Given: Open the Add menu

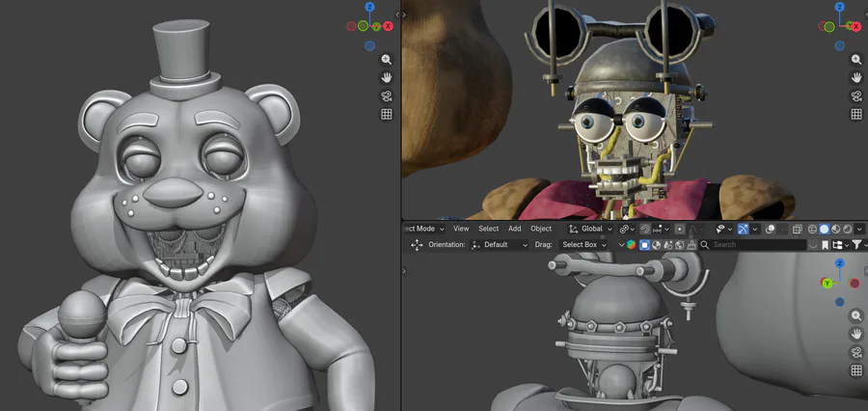Looking at the screenshot, I should [514, 229].
